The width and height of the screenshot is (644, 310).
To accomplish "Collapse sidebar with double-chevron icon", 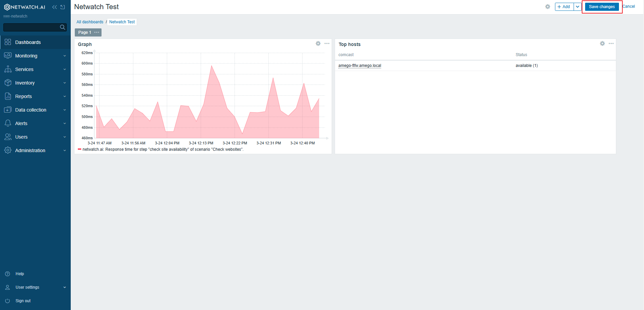I will [54, 7].
